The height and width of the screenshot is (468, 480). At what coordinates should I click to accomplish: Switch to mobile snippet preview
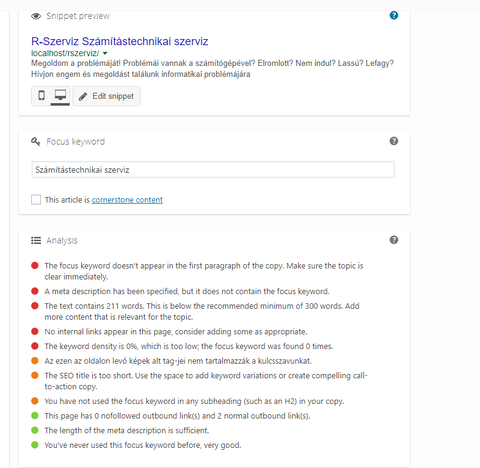tap(41, 96)
